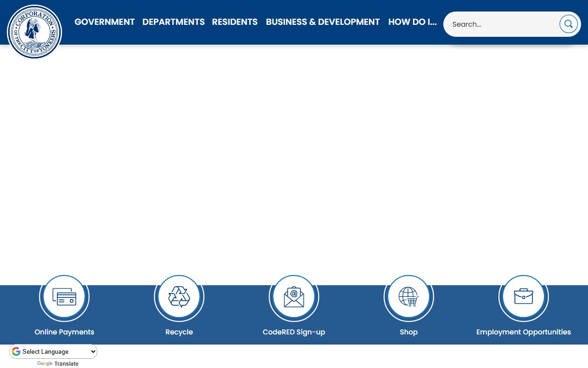Viewport: 588px width, 368px height.
Task: Focus the Search text field
Action: [x=503, y=24]
